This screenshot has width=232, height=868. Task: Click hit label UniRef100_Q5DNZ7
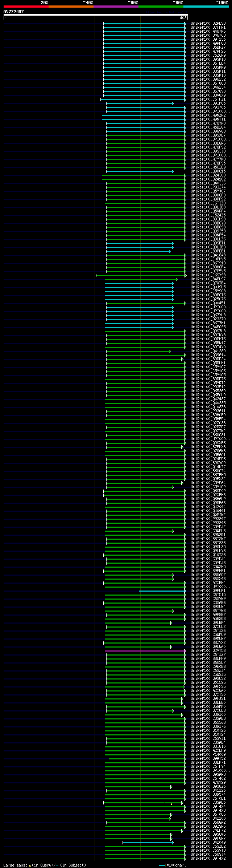point(208,48)
